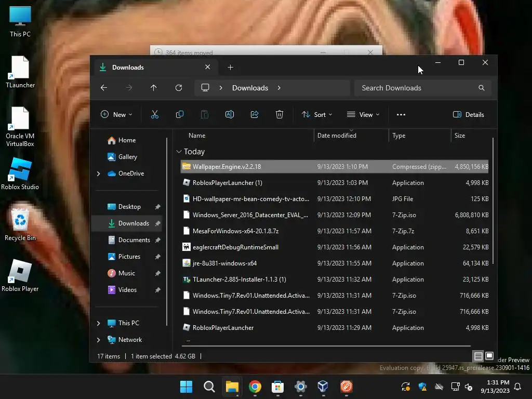Viewport: 532px width, 399px height.
Task: Navigate up one folder level
Action: point(154,88)
